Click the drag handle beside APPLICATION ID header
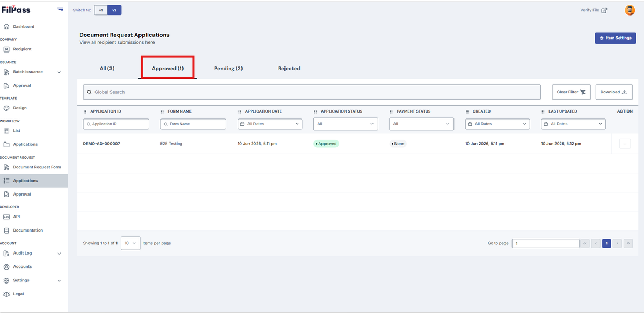Image resolution: width=644 pixels, height=313 pixels. [x=85, y=111]
